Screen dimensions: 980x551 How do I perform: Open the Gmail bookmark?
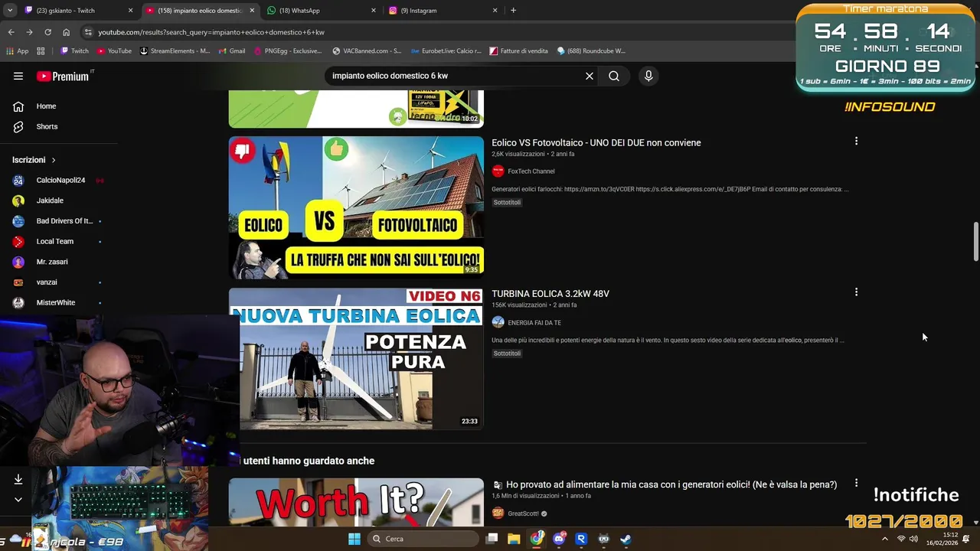click(x=230, y=51)
